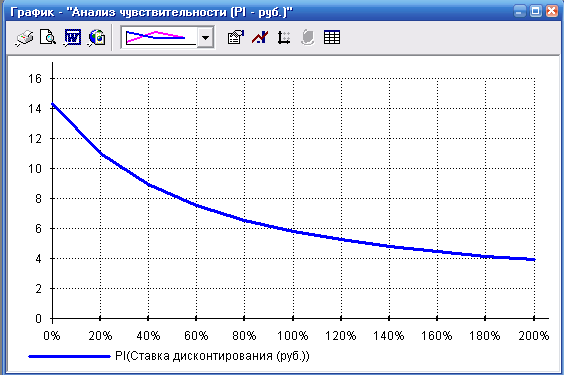
Task: Click the 0% x-axis label
Action: point(52,336)
